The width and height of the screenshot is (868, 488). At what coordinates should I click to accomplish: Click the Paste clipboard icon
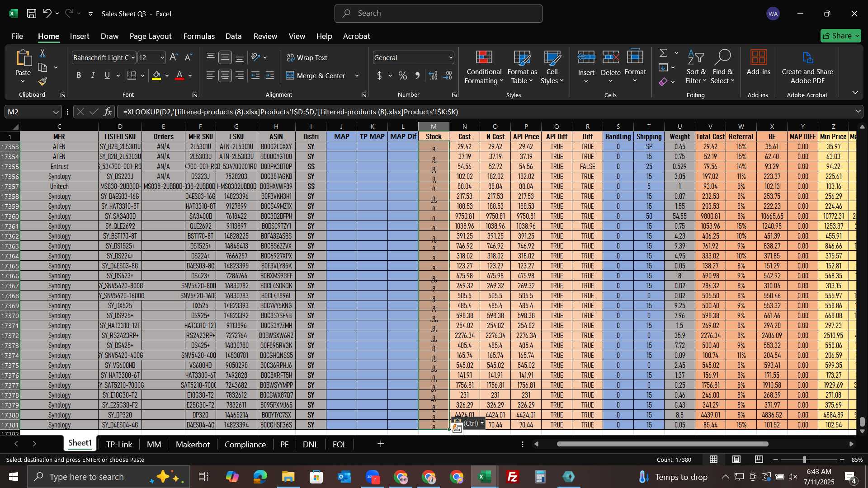[x=23, y=59]
